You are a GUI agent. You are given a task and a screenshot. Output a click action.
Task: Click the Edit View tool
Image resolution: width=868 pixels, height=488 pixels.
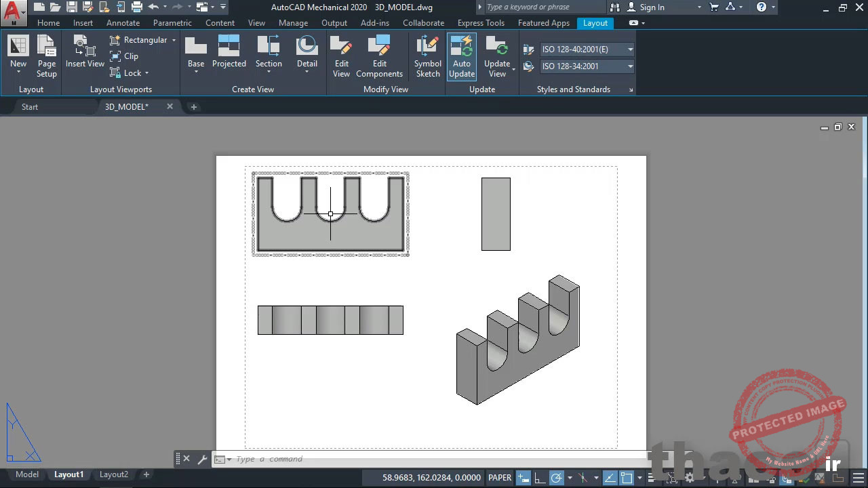tap(341, 56)
